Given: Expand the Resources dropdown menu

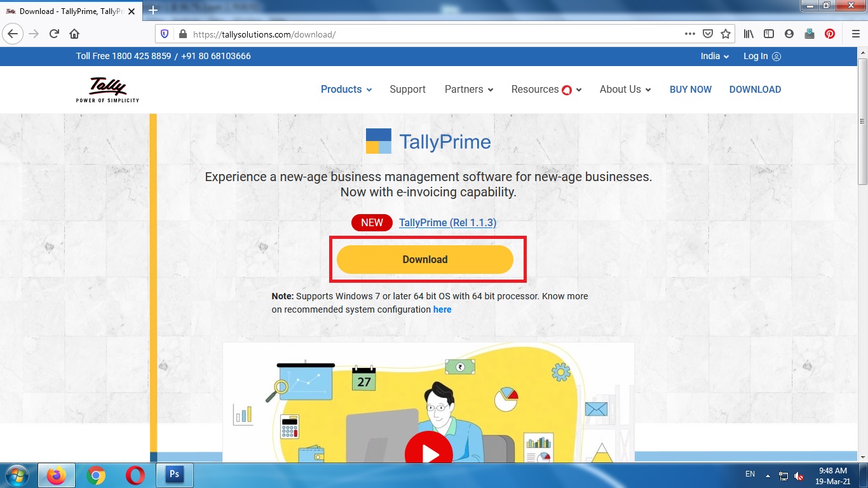Looking at the screenshot, I should 546,90.
